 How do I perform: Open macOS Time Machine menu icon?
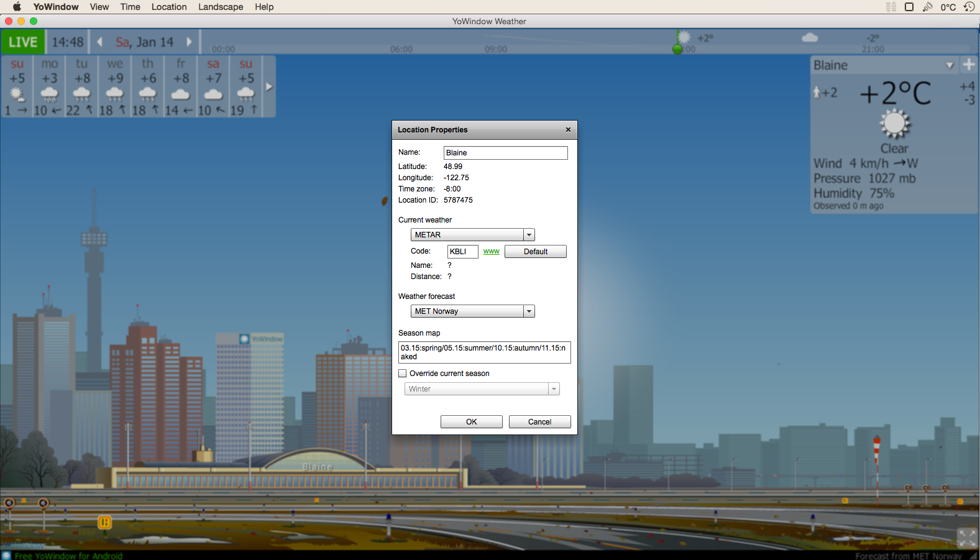[969, 7]
